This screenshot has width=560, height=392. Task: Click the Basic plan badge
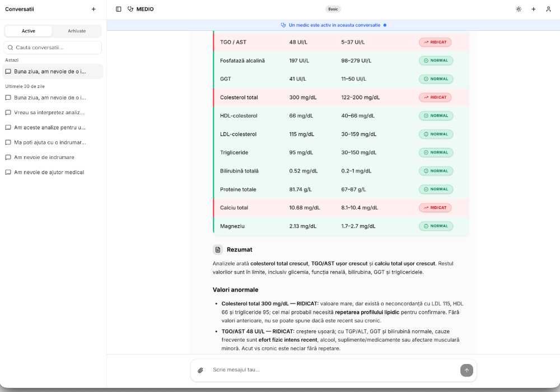point(333,10)
